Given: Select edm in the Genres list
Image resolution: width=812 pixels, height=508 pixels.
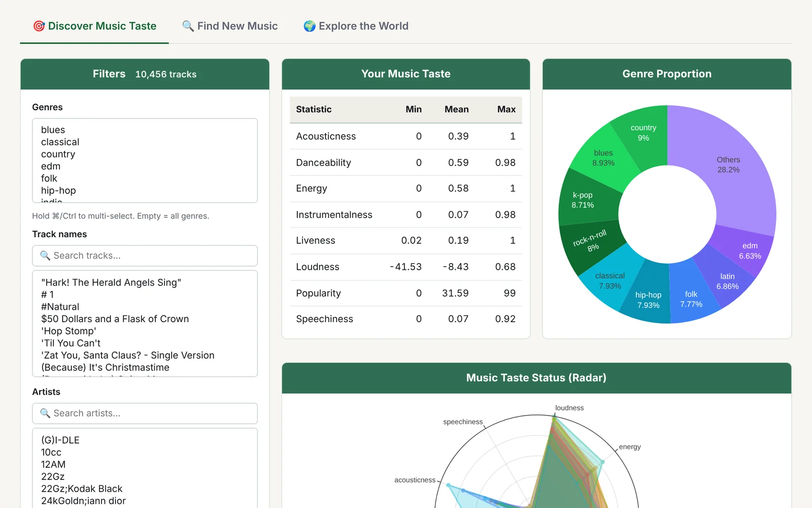Looking at the screenshot, I should [145, 167].
